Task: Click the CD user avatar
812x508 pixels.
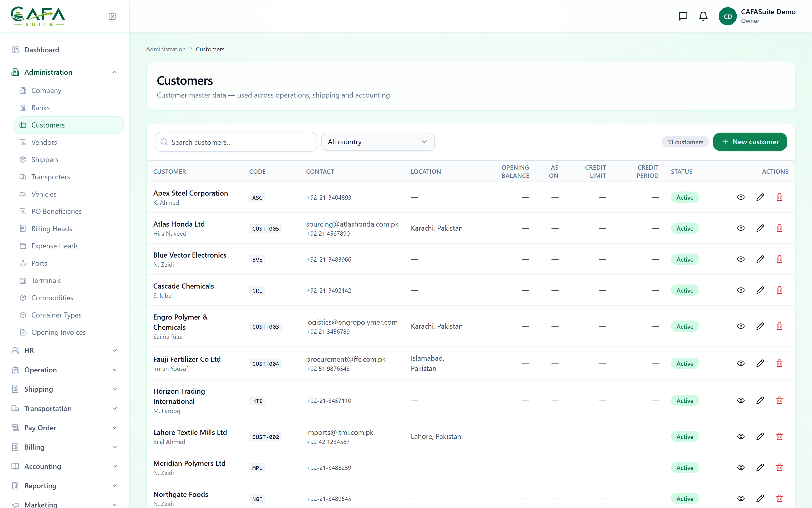Action: tap(728, 16)
